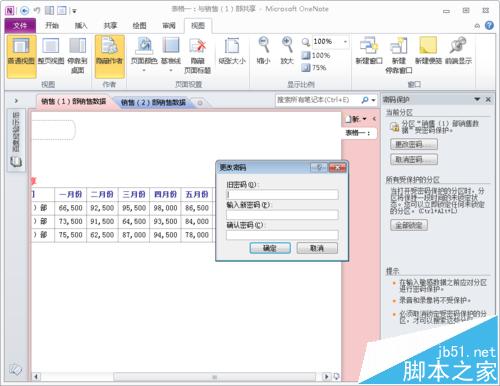Click the Undo icon in quick access toolbar
Screen dimensions: 500x386
coord(37,11)
